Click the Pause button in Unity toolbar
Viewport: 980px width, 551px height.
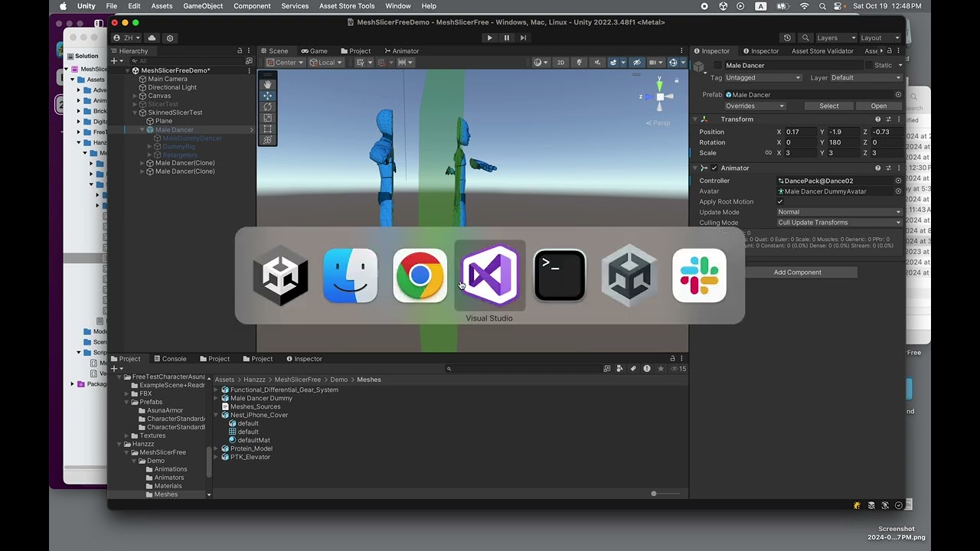point(506,37)
